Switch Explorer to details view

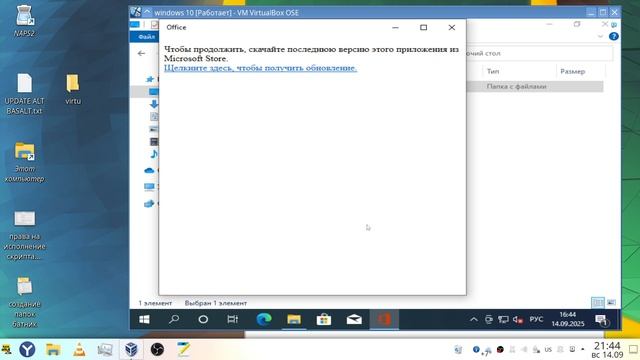pyautogui.click(x=598, y=302)
